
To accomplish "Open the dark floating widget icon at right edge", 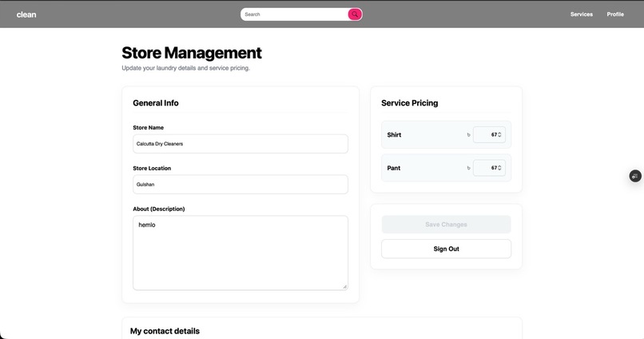I will point(635,176).
